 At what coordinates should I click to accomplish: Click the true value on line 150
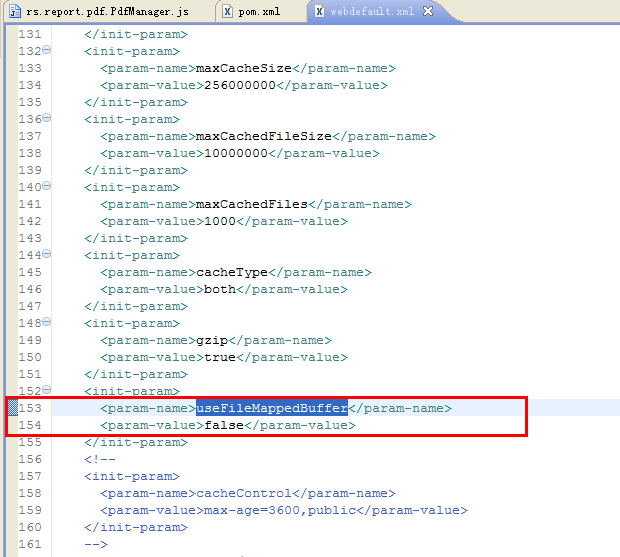(x=220, y=357)
